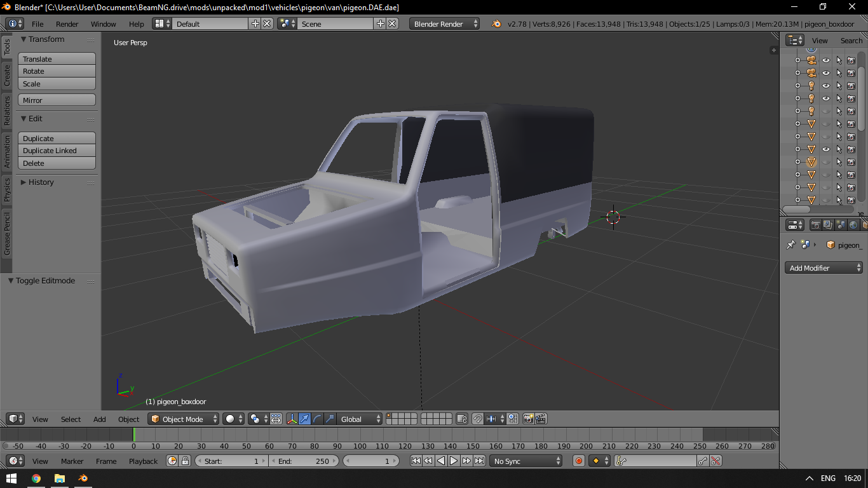Jump to previous keyframe

(428, 461)
